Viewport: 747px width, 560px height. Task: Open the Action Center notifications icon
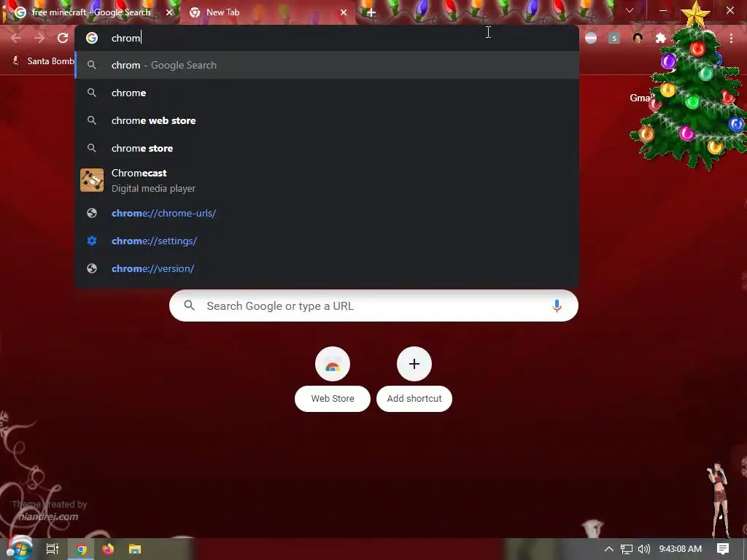click(x=723, y=549)
